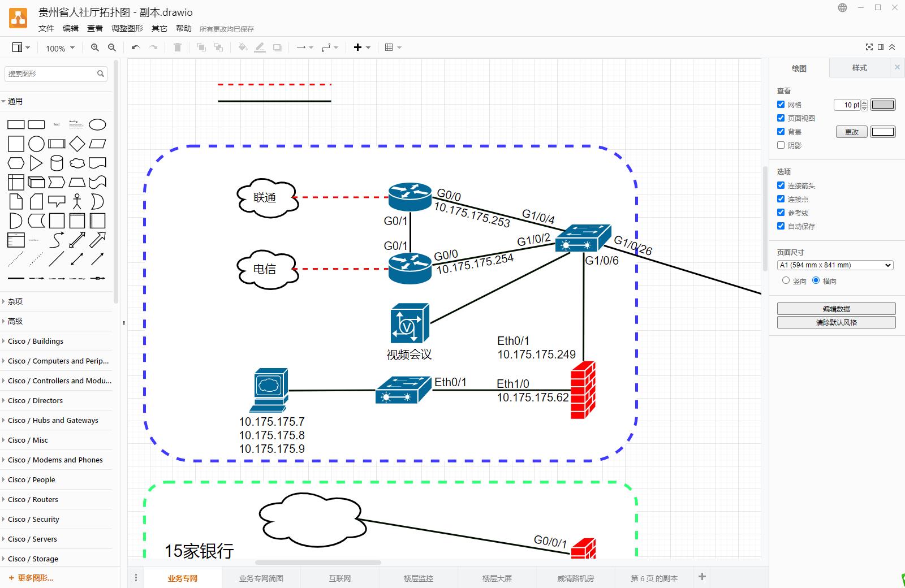Click the bring to front icon

pos(201,48)
